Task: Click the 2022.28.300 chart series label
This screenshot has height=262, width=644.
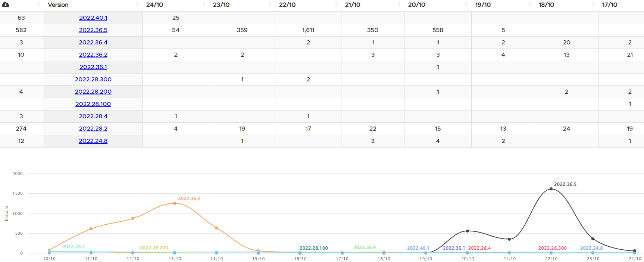Action: click(552, 248)
